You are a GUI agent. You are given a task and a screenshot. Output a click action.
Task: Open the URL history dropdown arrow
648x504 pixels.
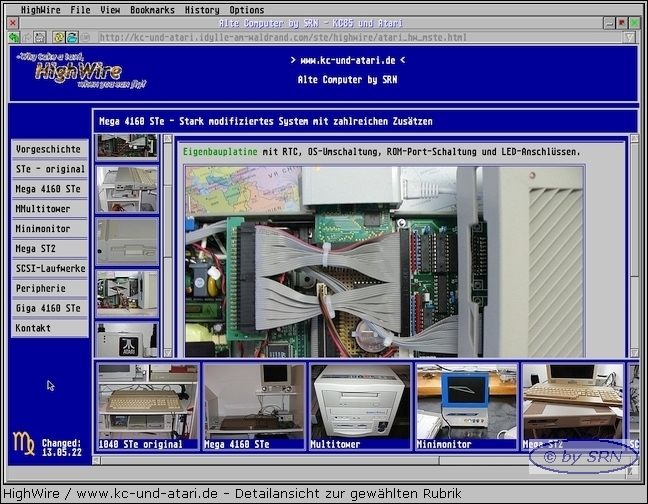point(629,38)
